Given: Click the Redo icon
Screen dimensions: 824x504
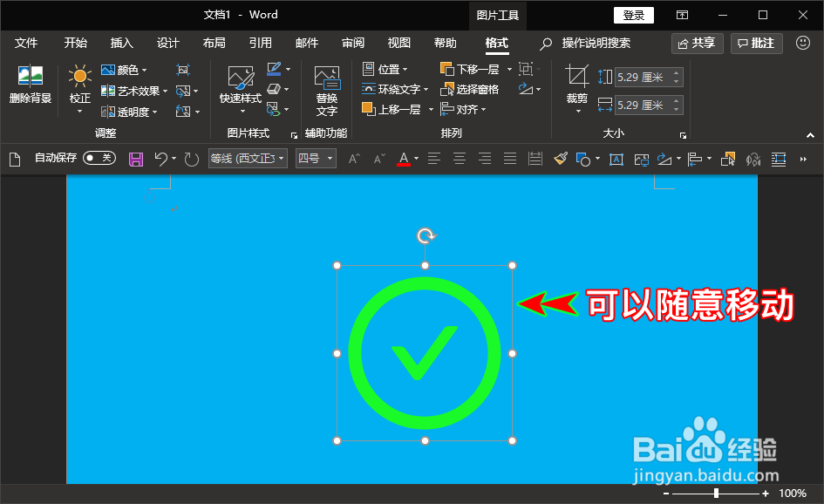Looking at the screenshot, I should coord(191,159).
